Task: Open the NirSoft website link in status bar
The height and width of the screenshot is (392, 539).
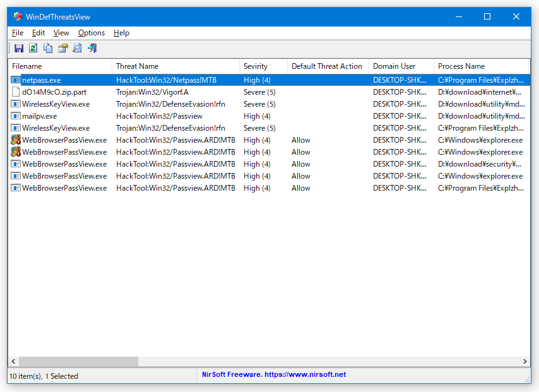Action: [274, 374]
